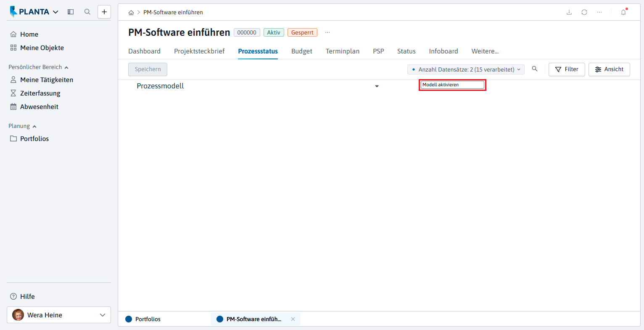Click the Speichern button
644x330 pixels.
[148, 69]
